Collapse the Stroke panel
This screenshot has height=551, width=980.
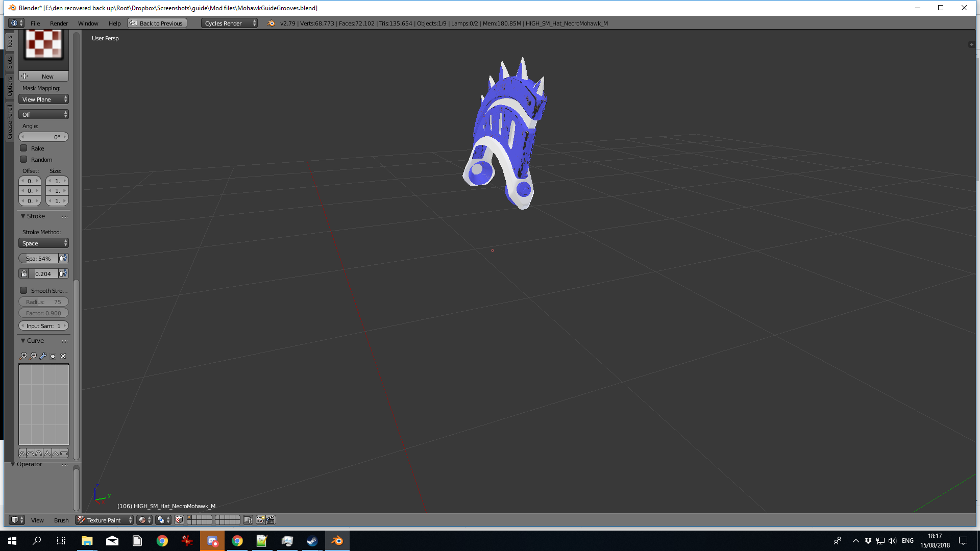click(23, 216)
